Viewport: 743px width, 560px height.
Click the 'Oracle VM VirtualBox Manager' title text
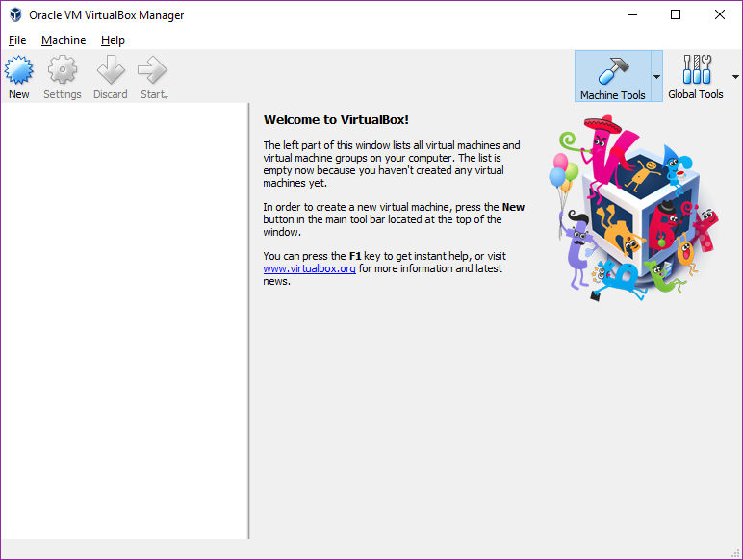[106, 15]
